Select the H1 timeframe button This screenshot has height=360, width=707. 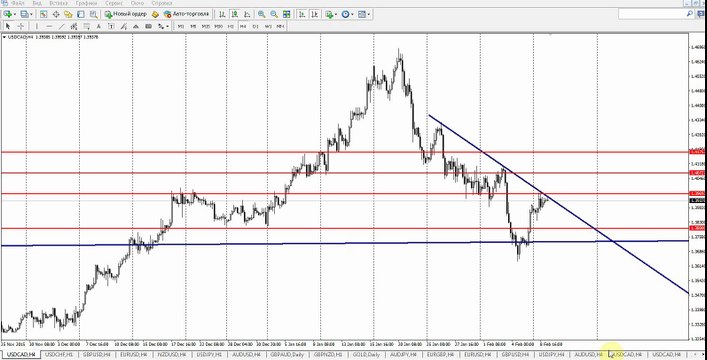231,26
